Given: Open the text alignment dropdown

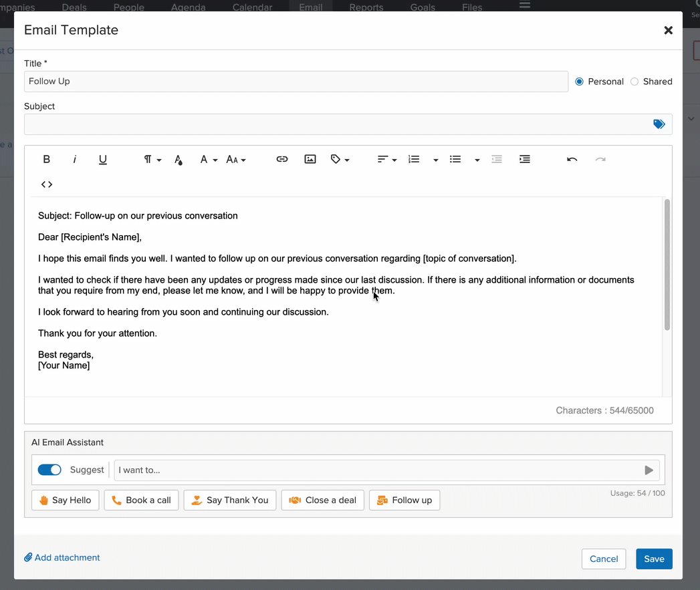Looking at the screenshot, I should point(386,160).
